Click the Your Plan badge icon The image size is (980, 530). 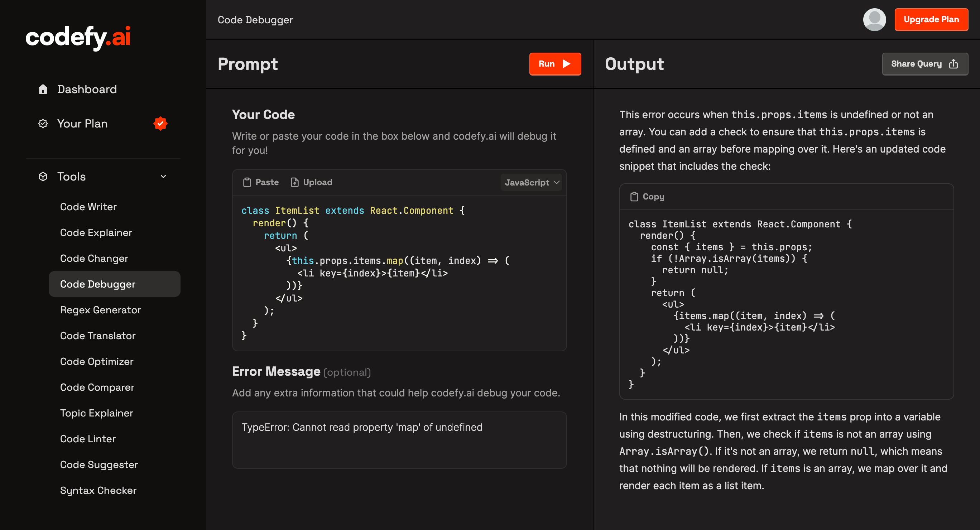[x=43, y=124]
